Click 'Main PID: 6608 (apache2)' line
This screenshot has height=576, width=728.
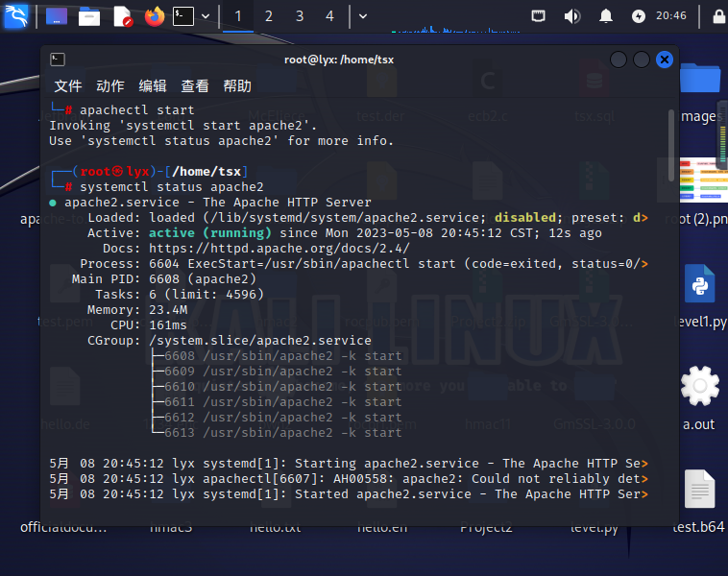[x=164, y=279]
